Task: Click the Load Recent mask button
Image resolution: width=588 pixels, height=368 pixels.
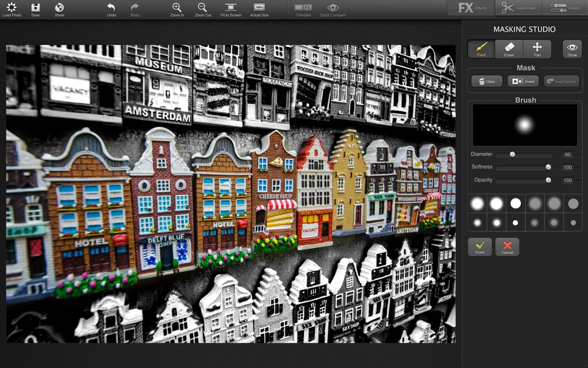Action: (x=562, y=81)
